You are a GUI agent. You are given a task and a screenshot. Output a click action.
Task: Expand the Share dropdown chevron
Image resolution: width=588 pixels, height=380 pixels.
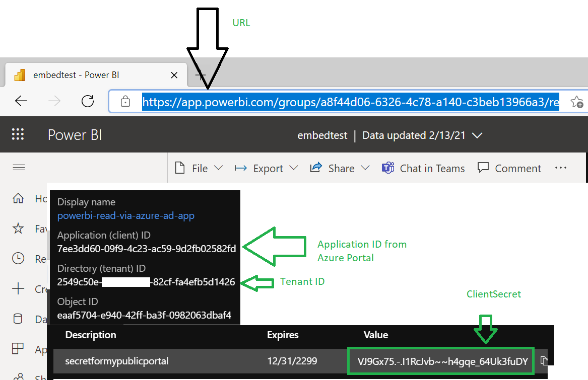[365, 168]
